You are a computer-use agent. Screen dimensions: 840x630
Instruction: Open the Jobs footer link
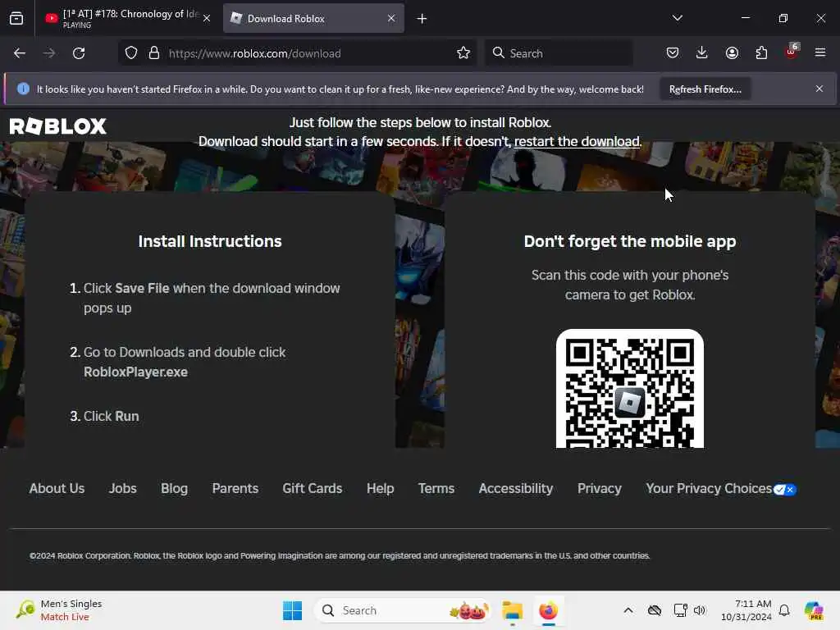click(123, 489)
